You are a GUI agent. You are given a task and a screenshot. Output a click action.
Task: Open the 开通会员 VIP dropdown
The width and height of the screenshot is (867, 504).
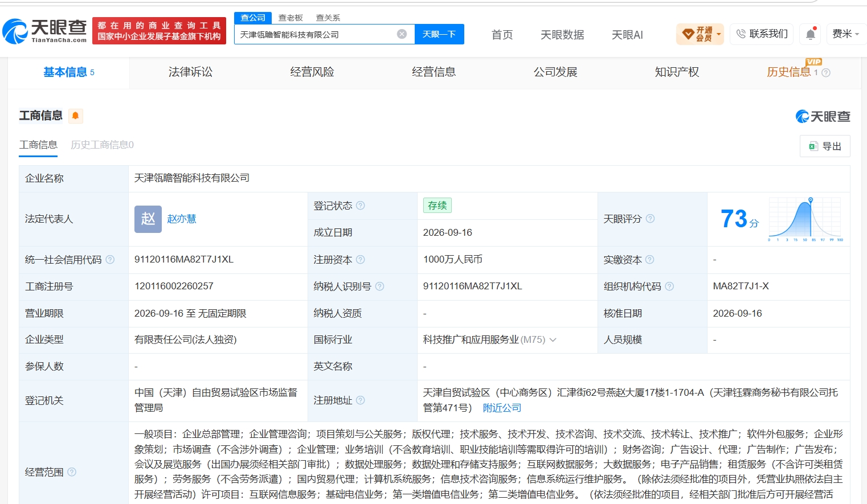point(700,34)
